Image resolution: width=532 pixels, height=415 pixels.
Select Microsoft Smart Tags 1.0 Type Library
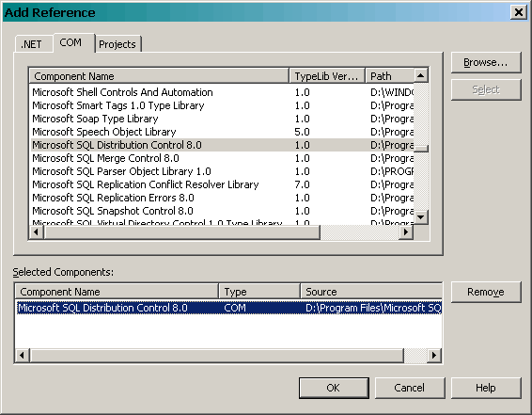[222, 105]
